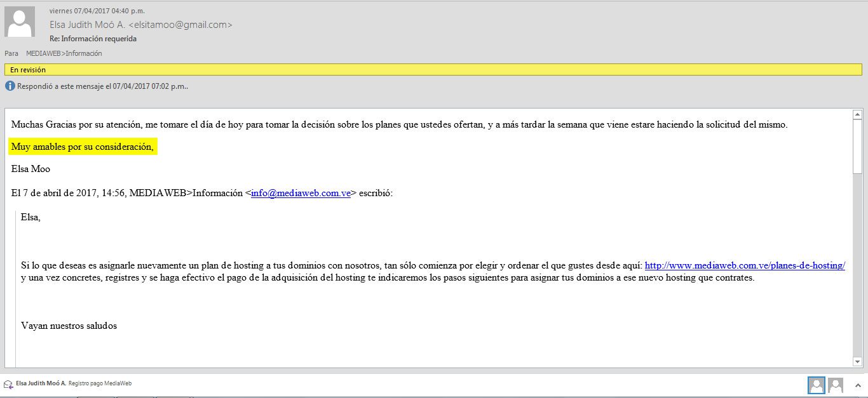Click recipient 'MEDIAWEB>Información' in Para field
The image size is (868, 398).
(64, 53)
